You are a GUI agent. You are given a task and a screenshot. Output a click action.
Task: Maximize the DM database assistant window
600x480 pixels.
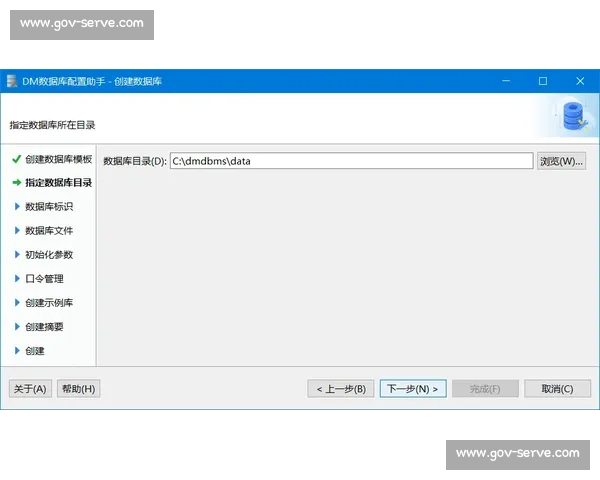coord(543,81)
